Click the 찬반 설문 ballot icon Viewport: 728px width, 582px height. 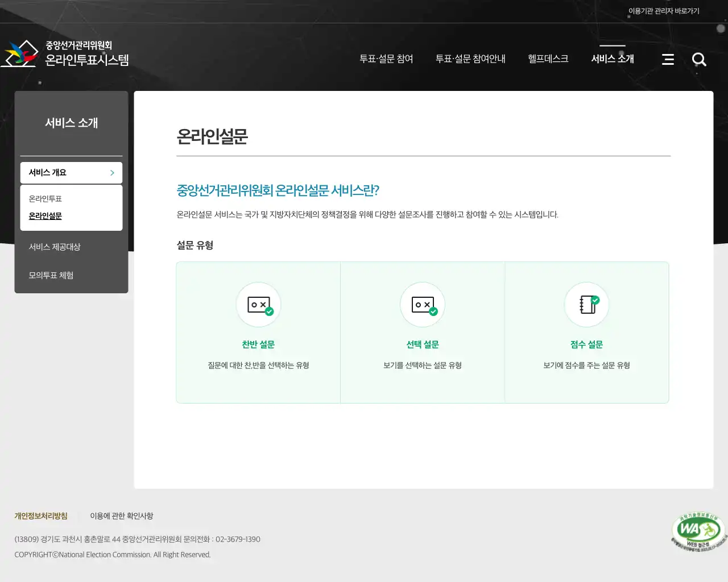pos(258,304)
